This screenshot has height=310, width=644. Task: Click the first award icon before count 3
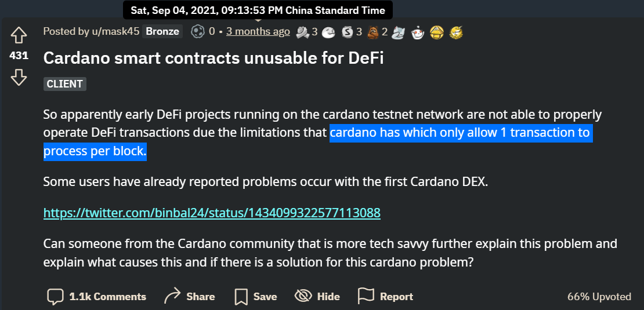[x=303, y=32]
